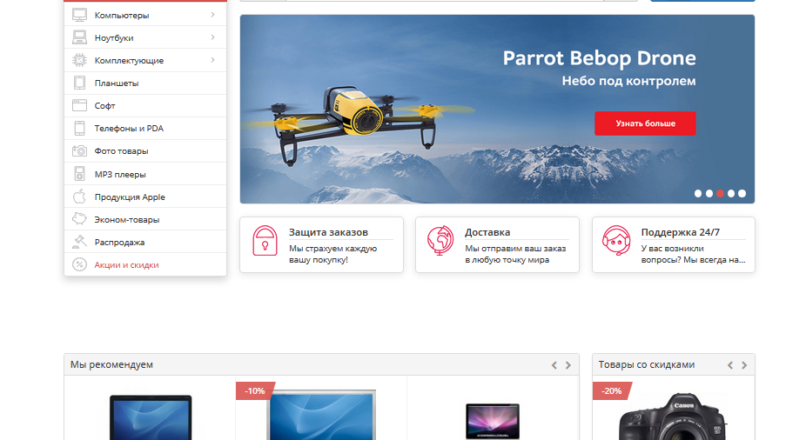Show previous items in Мы рекомендуем
806x440 pixels.
coord(554,365)
